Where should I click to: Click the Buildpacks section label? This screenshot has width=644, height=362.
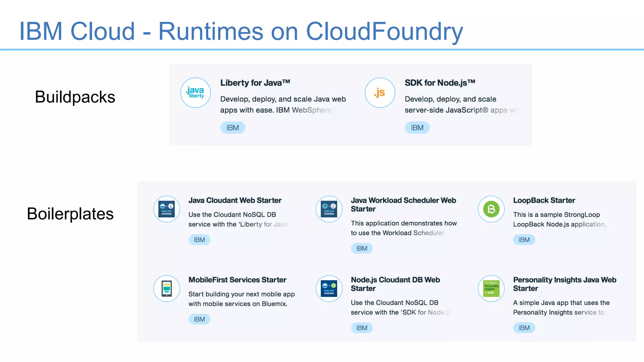coord(75,97)
